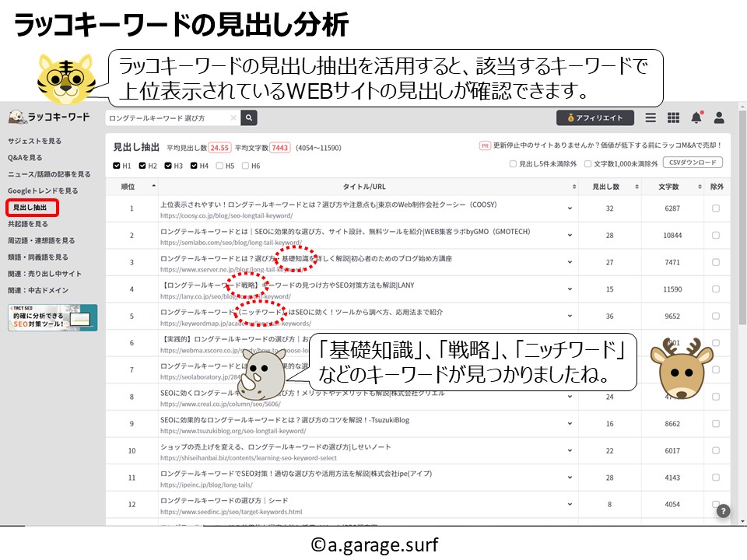Click the search magnifier button
747x560 pixels.
point(249,117)
